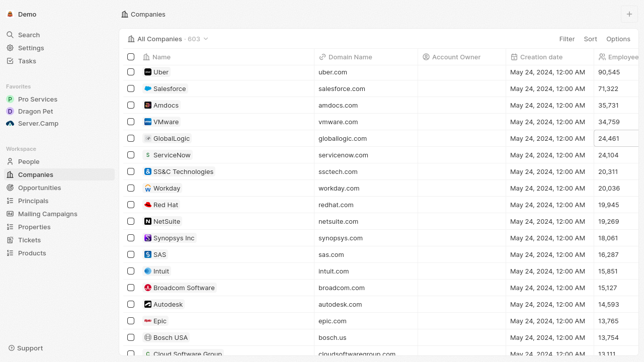The image size is (644, 362).
Task: Click the Sort button
Action: click(x=591, y=39)
